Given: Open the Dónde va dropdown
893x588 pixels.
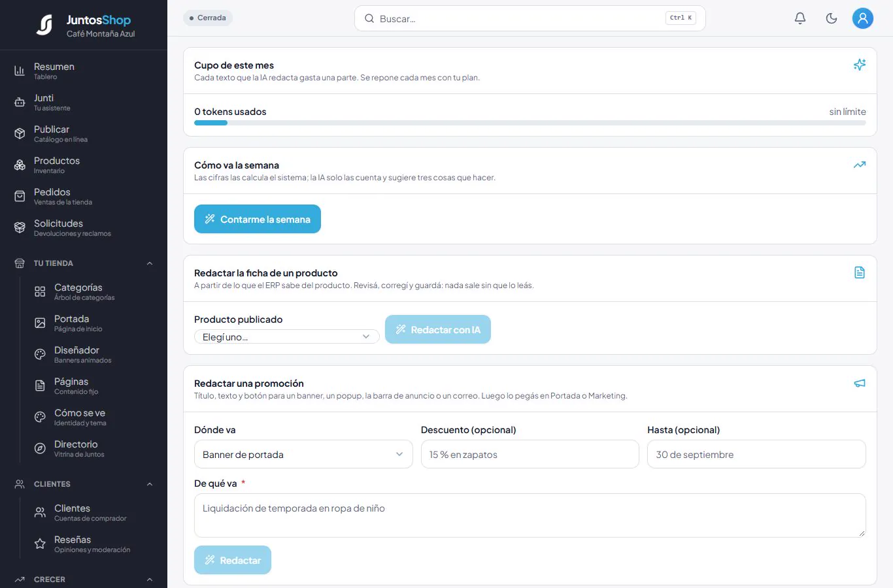Looking at the screenshot, I should tap(303, 454).
